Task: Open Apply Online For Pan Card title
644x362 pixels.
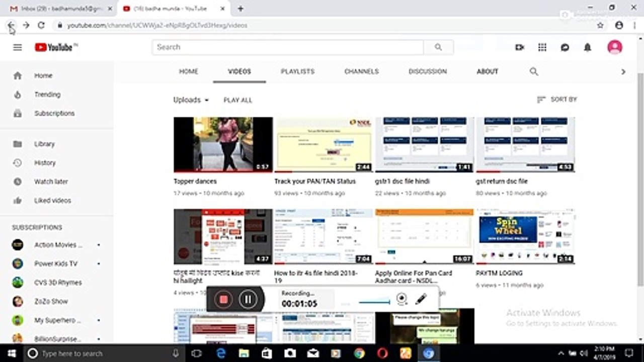Action: pos(414,277)
